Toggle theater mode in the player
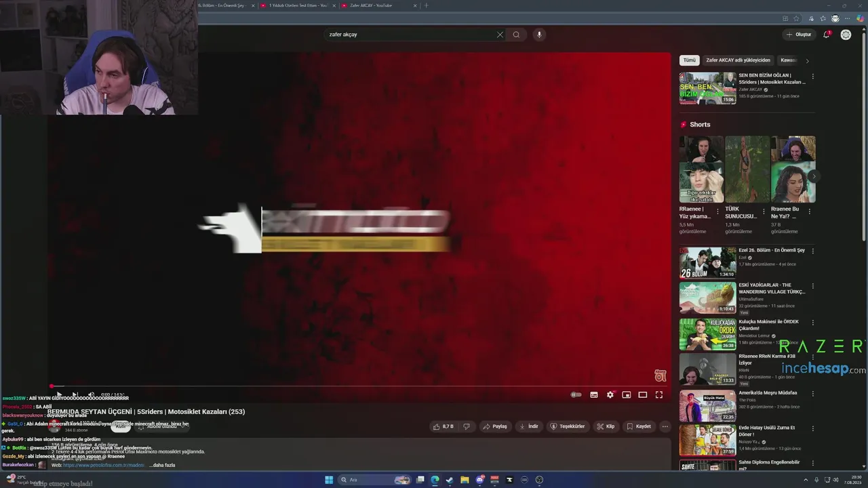 click(642, 394)
